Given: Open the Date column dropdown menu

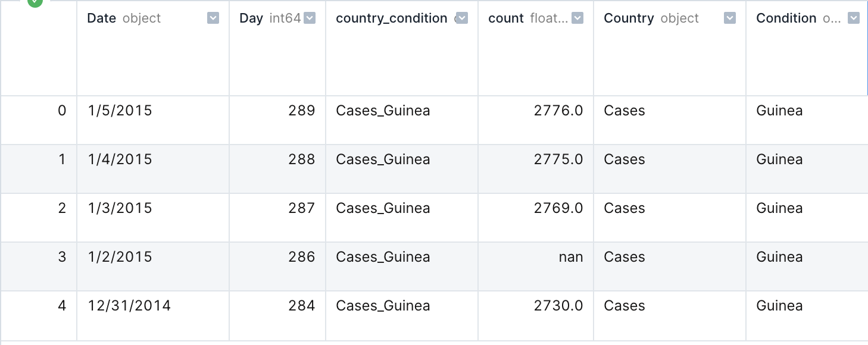Looking at the screenshot, I should click(x=213, y=18).
